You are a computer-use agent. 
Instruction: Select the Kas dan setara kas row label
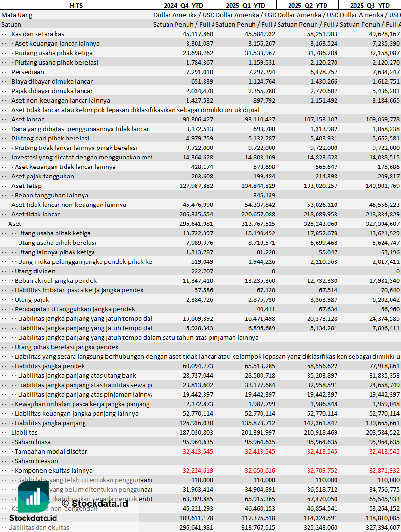[37, 34]
